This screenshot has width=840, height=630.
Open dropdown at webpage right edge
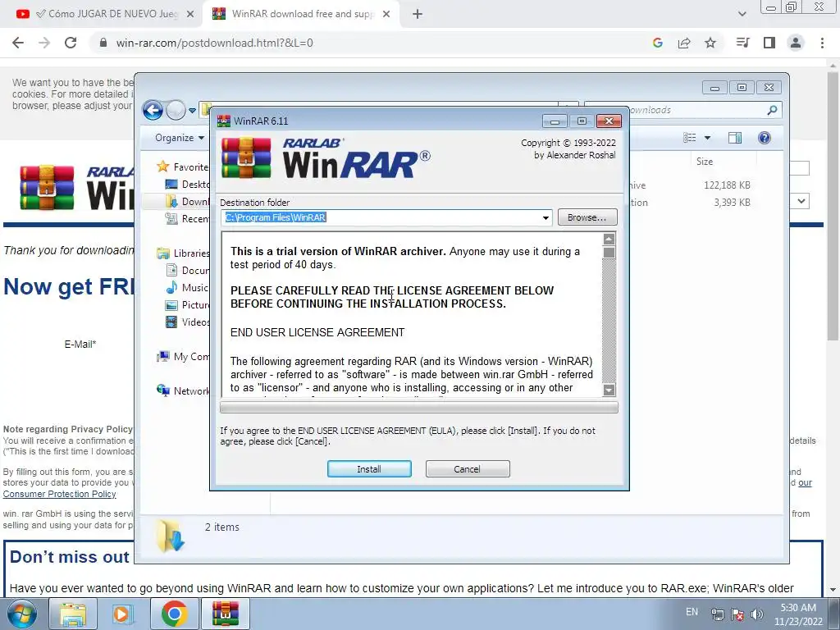pos(801,202)
